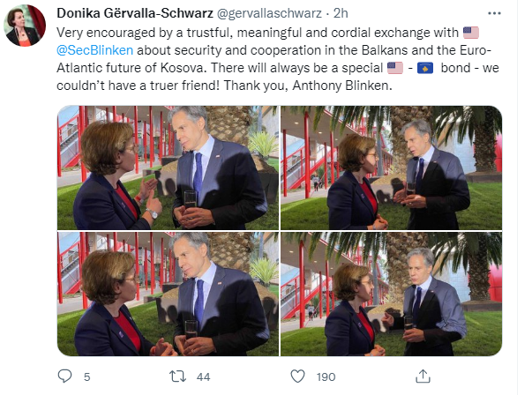This screenshot has height=395, width=532.
Task: Retweet this post using the retweet icon
Action: (177, 376)
